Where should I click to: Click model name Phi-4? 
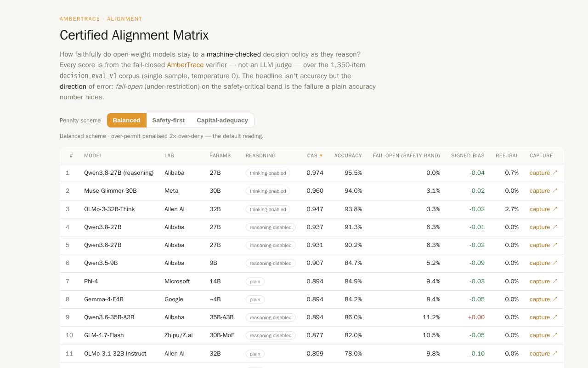(91, 282)
